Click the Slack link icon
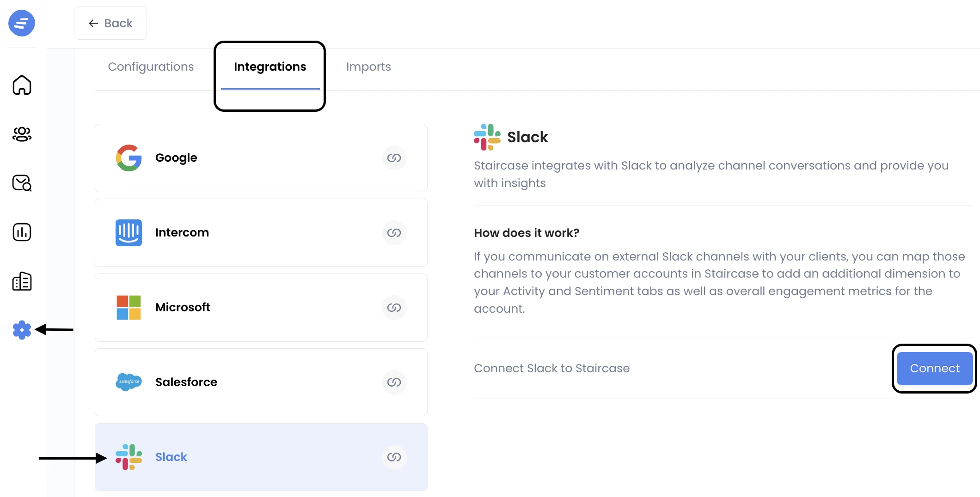 pyautogui.click(x=394, y=457)
